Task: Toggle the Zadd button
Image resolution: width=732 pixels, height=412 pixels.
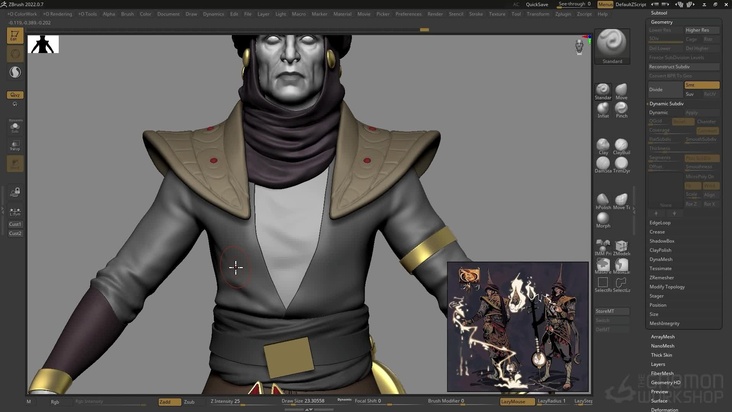Action: coord(169,402)
